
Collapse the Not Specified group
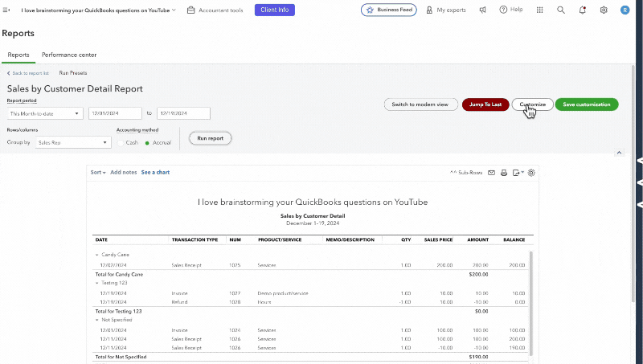(97, 320)
